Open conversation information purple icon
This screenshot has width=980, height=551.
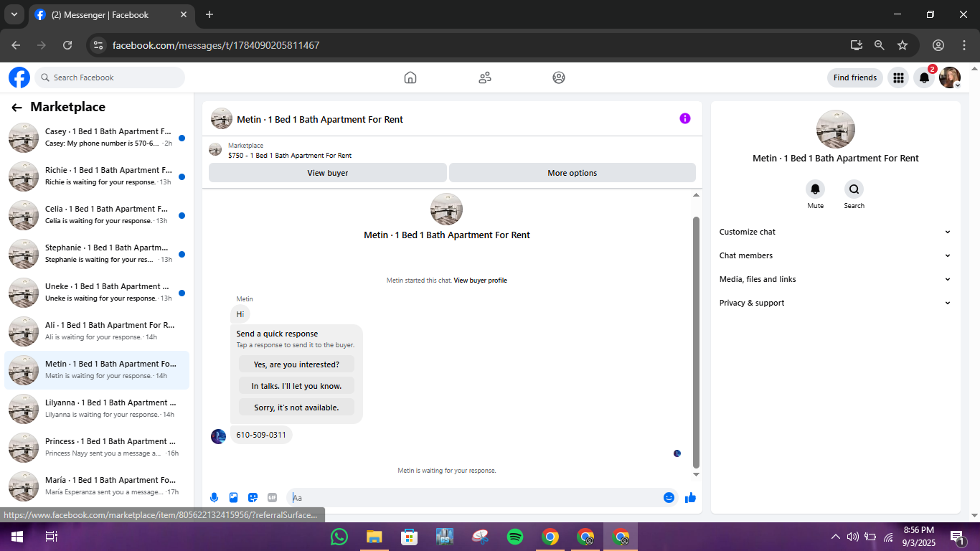click(x=685, y=118)
